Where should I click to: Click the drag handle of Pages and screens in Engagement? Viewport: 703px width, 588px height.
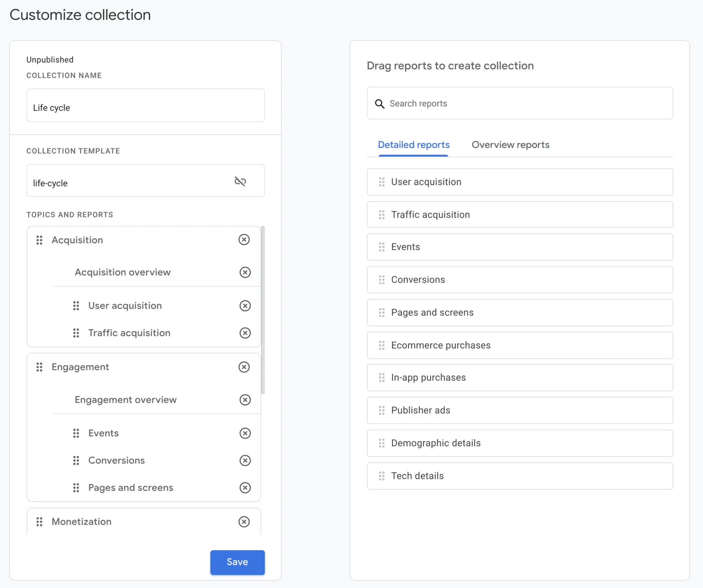(76, 488)
